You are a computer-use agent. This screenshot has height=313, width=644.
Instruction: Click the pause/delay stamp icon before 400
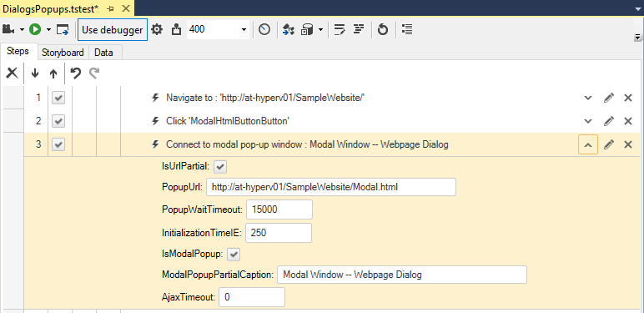point(176,29)
